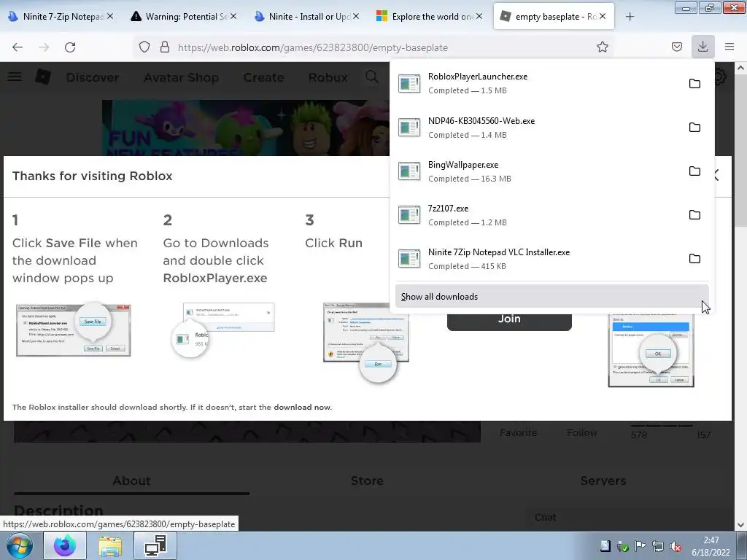Click the Firefox taskbar icon
This screenshot has width=747, height=560.
pyautogui.click(x=65, y=545)
